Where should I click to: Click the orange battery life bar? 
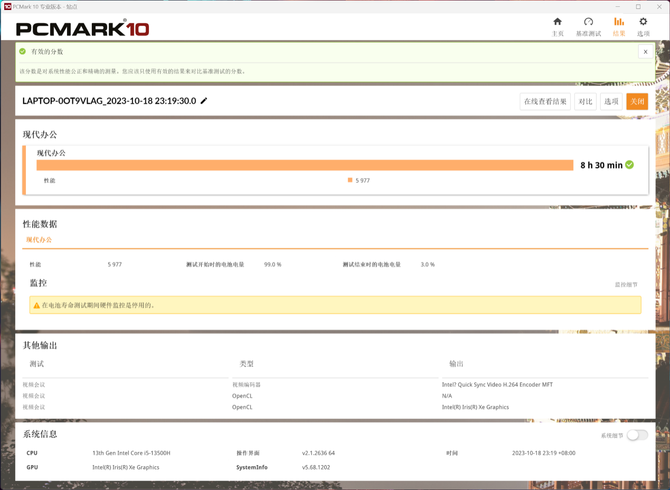(x=305, y=165)
